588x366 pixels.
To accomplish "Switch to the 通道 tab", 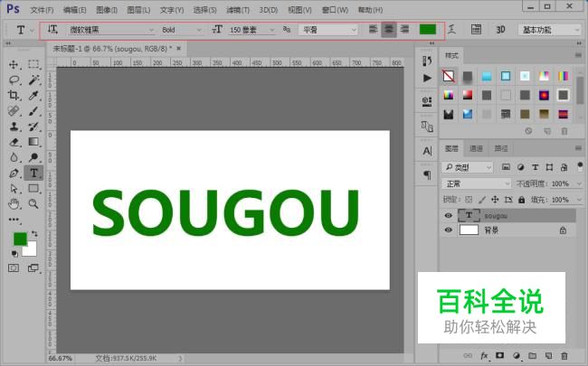I will point(476,148).
